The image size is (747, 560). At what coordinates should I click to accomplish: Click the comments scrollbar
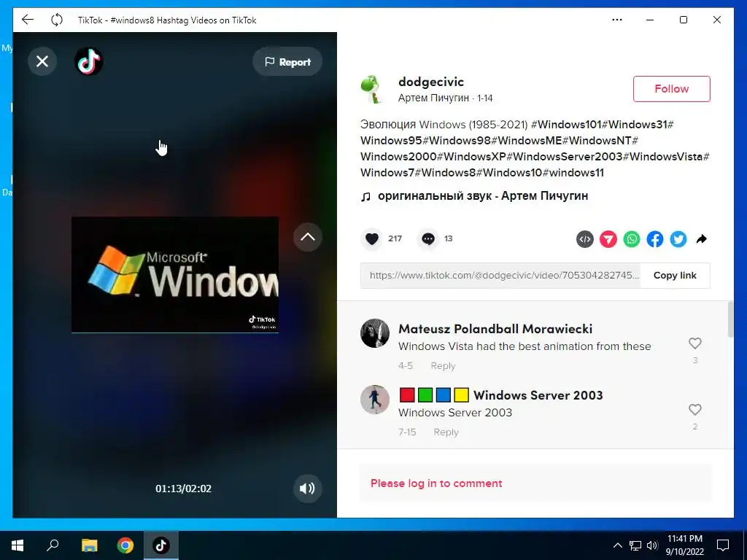731,319
